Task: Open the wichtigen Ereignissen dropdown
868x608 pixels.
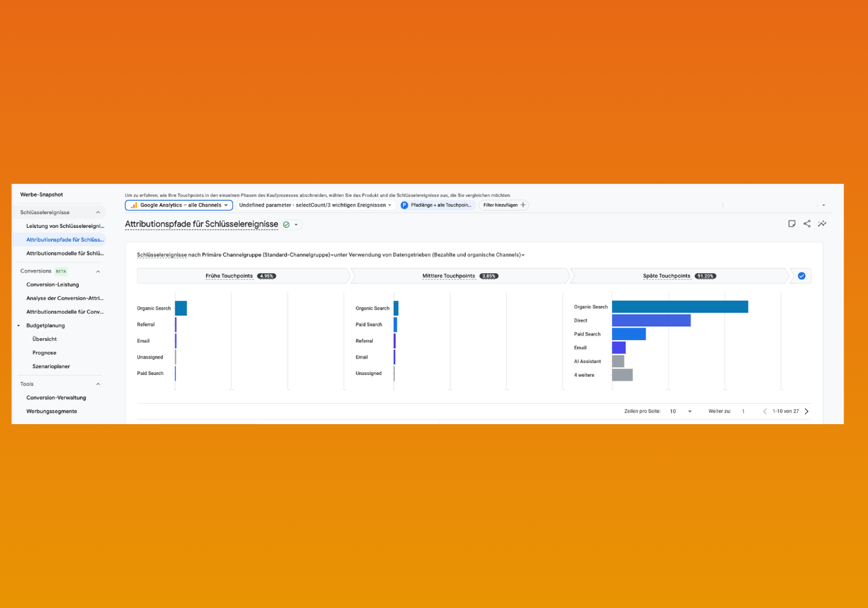Action: [x=315, y=206]
